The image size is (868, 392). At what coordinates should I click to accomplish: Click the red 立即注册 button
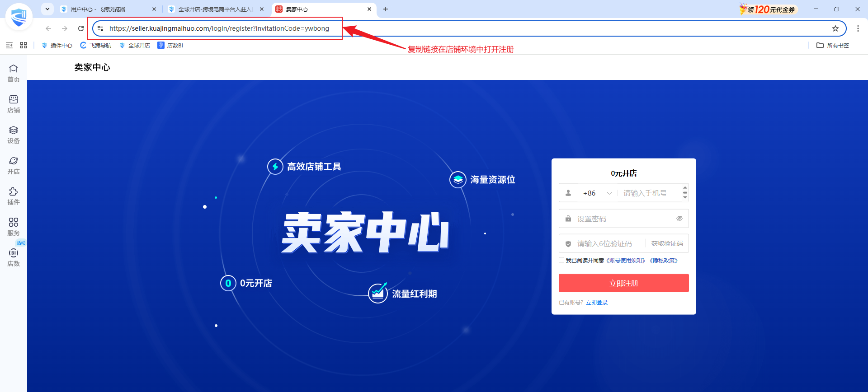pos(624,283)
